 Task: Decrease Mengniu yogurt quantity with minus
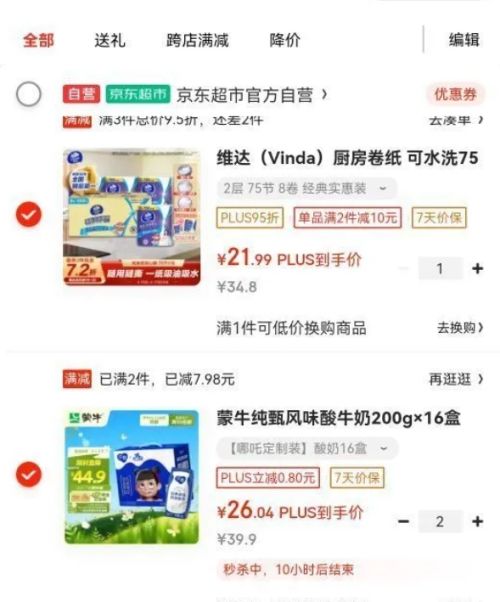tap(403, 521)
